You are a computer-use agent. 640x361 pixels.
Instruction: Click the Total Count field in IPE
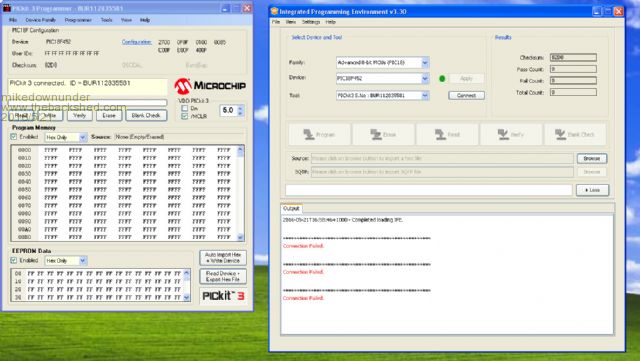(573, 93)
